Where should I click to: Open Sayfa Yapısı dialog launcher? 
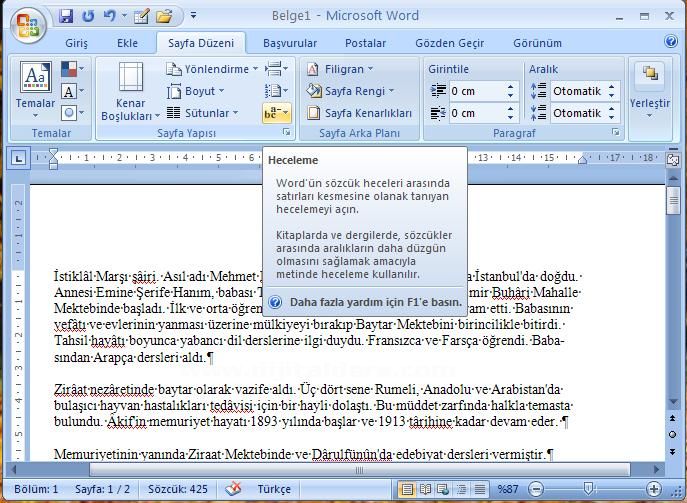pos(287,132)
